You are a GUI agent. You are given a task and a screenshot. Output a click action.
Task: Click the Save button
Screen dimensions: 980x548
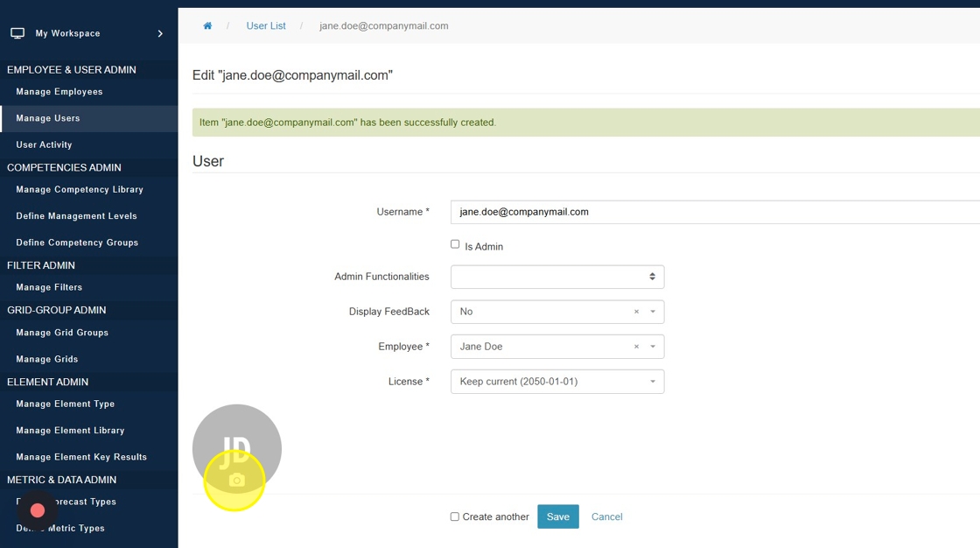coord(557,516)
